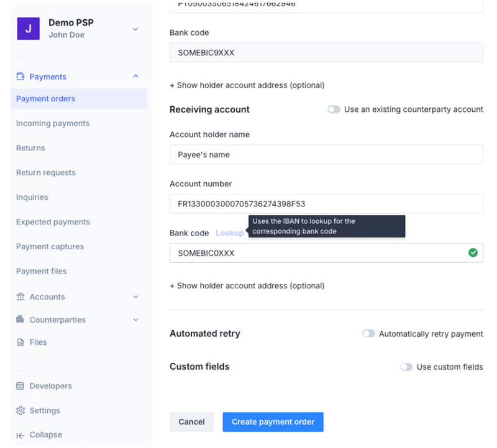Click the Accounts bank icon

(x=21, y=297)
